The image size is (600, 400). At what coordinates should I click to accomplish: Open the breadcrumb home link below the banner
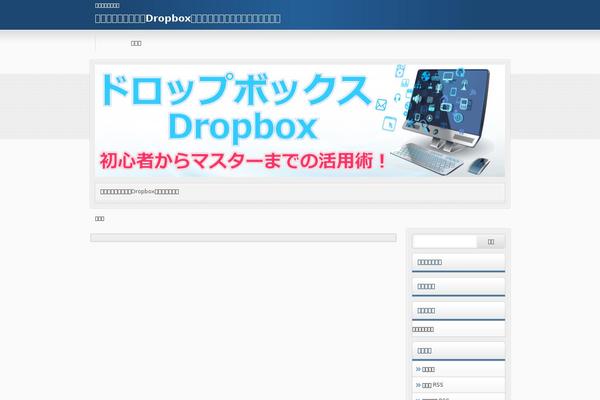pyautogui.click(x=99, y=219)
